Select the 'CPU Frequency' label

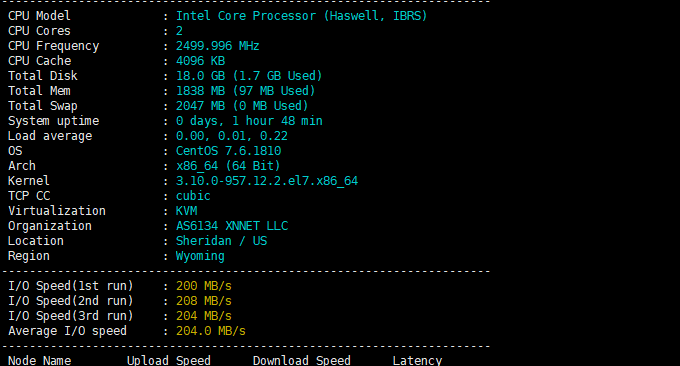pyautogui.click(x=53, y=46)
